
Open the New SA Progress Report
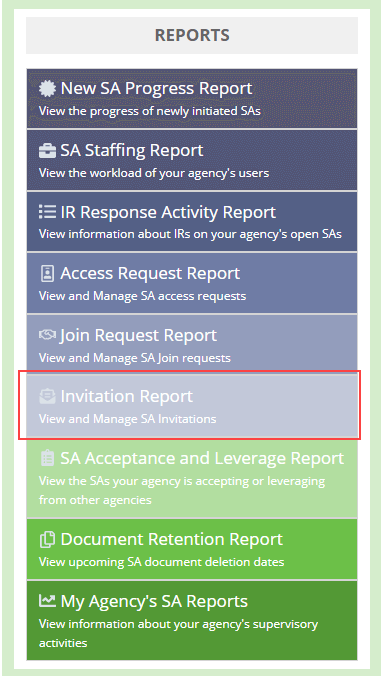click(x=192, y=99)
